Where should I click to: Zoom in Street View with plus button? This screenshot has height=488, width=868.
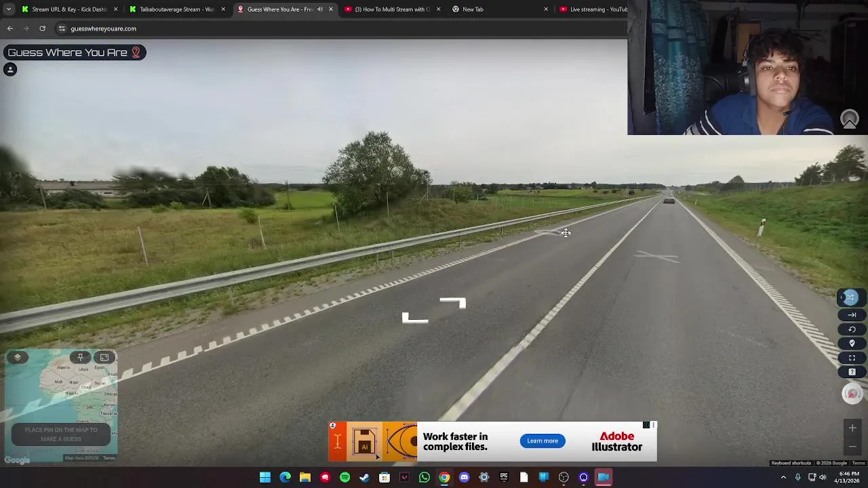pos(852,428)
